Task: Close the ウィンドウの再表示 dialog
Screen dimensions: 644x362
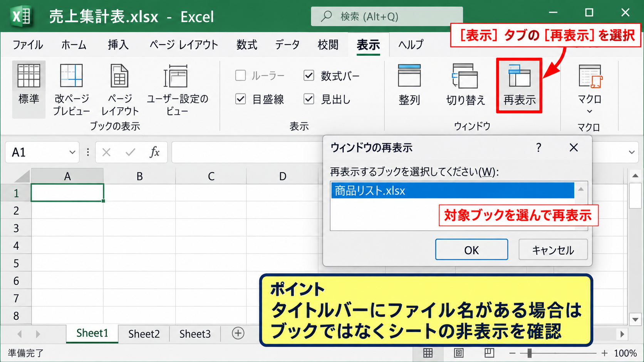Action: click(574, 147)
